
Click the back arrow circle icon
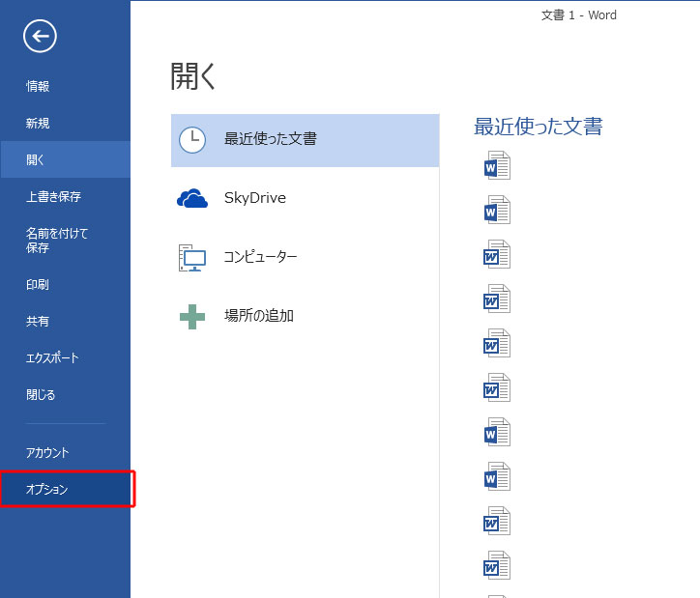(x=40, y=36)
